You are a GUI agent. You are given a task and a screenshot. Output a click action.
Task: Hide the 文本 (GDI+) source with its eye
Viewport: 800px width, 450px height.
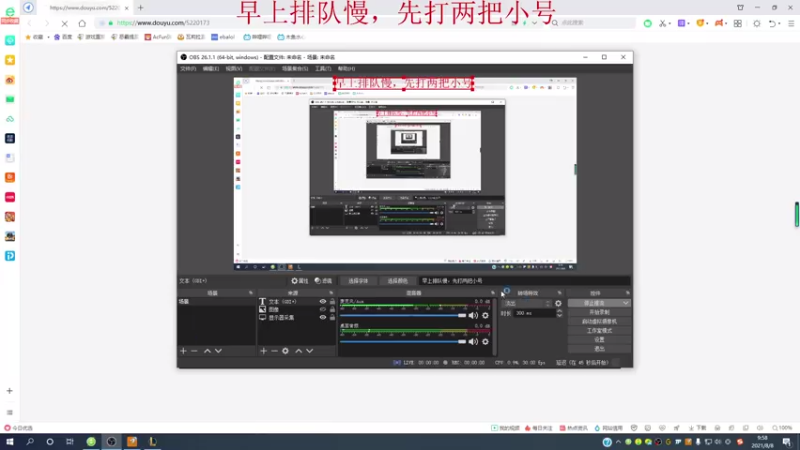click(x=322, y=302)
